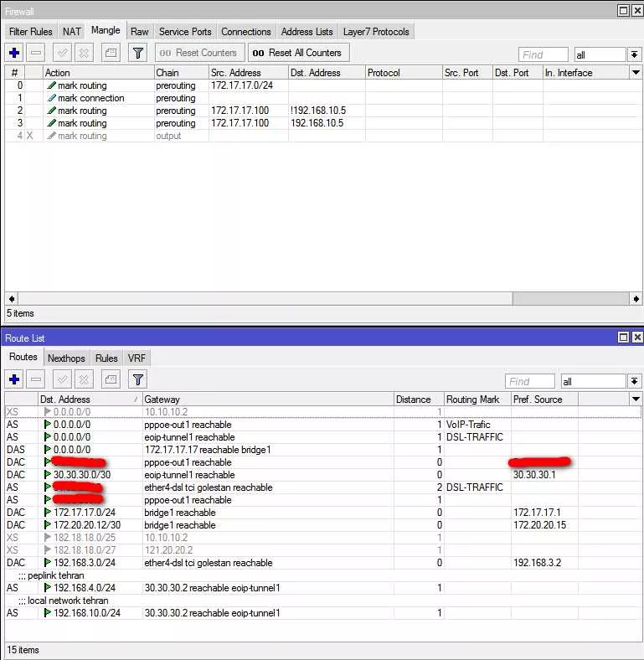Click route flag icon for 192.168.3.0/24
Viewport: 644px width, 660px height.
coord(48,563)
